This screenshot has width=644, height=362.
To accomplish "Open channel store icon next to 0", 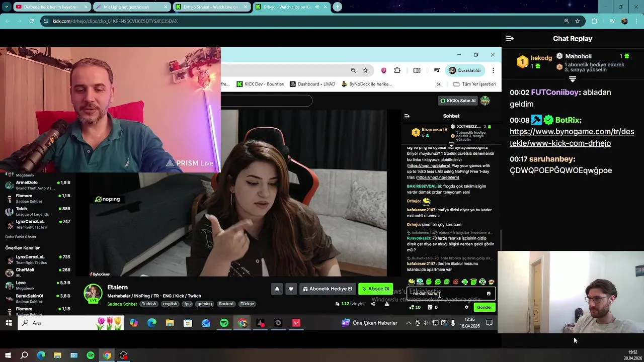I will (x=430, y=307).
